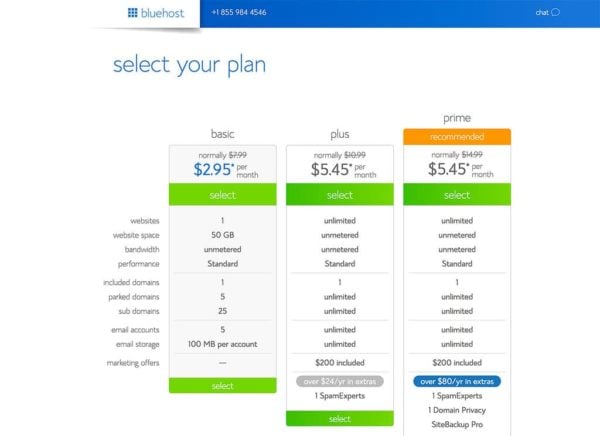This screenshot has width=600, height=436.
Task: Click the prime plan heading
Action: (457, 118)
